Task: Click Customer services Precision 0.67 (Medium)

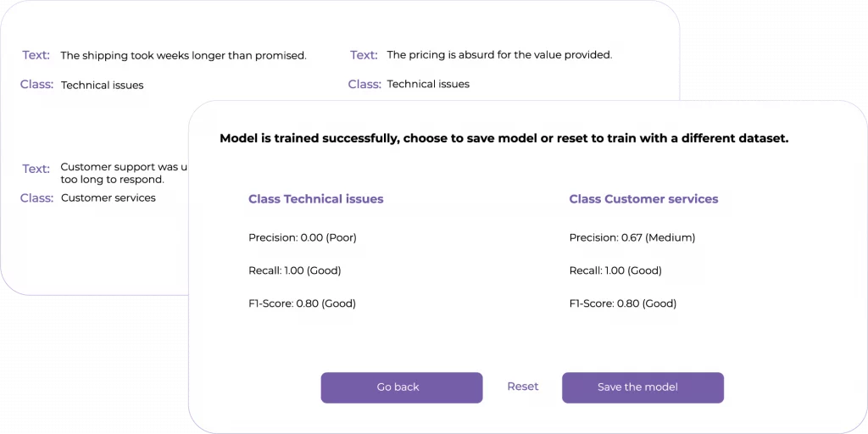Action: (632, 237)
